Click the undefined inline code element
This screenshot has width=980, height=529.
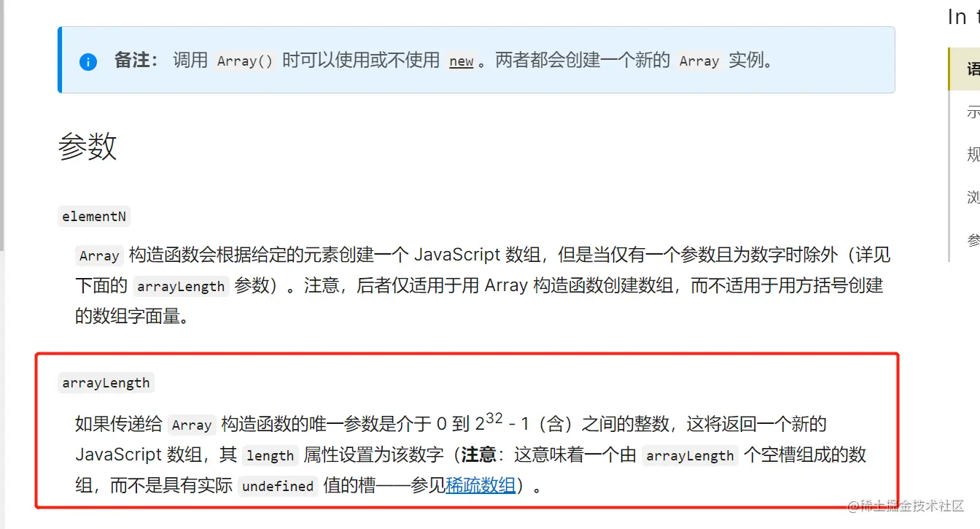[x=277, y=486]
